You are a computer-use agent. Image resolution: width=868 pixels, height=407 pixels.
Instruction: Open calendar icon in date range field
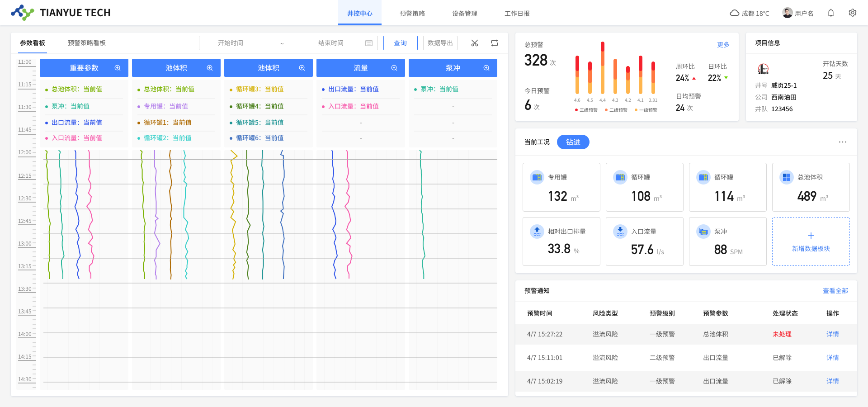pos(369,43)
